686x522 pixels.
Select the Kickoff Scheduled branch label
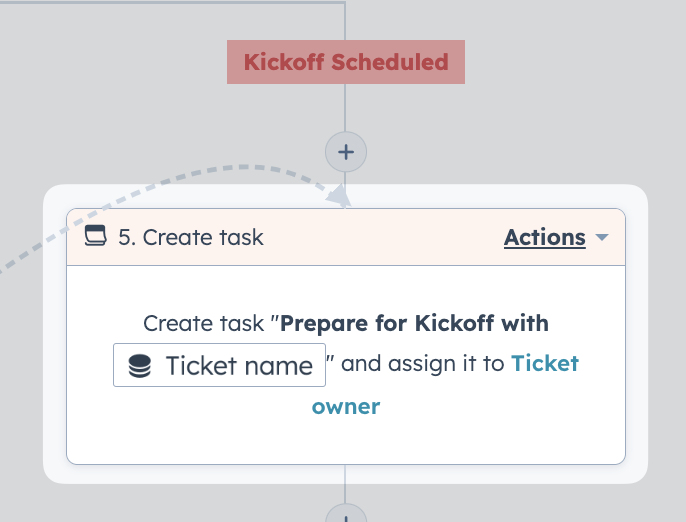[346, 62]
